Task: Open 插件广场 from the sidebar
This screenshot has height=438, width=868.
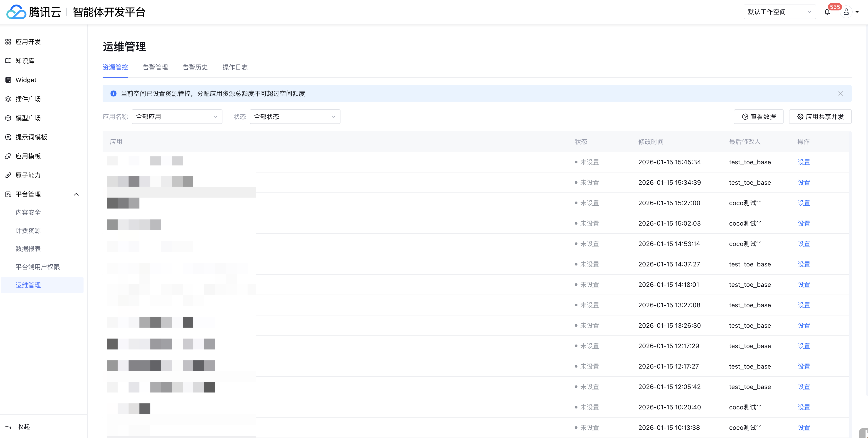Action: pos(28,99)
